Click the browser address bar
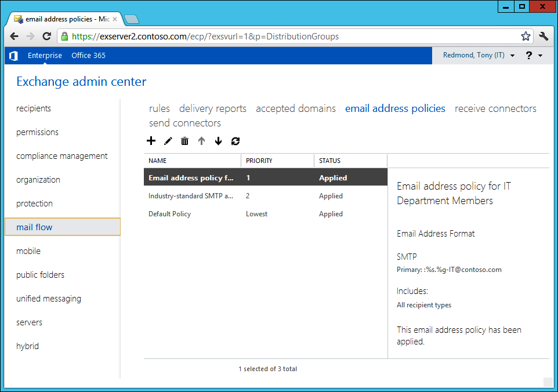This screenshot has height=392, width=558. coord(295,37)
